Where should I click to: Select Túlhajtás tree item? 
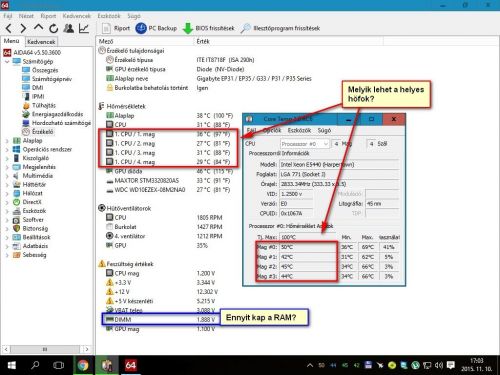click(x=39, y=105)
